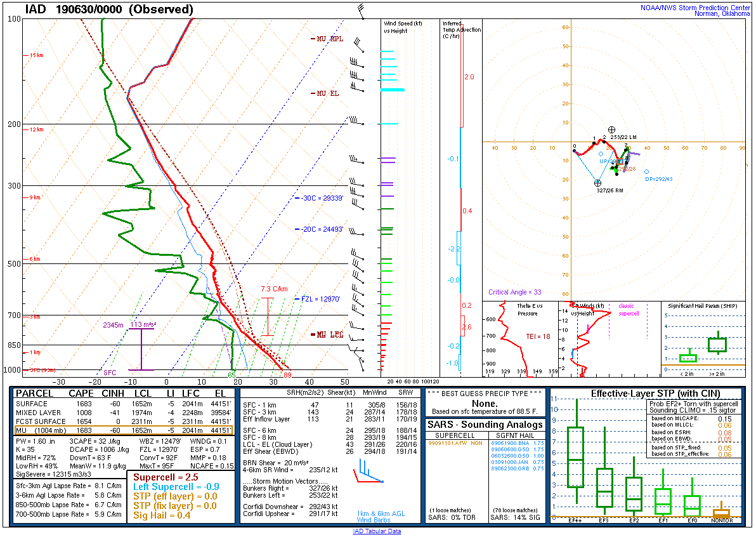This screenshot has width=756, height=537.
Task: Click the MU MPL label on skew-T
Action: pyautogui.click(x=327, y=39)
